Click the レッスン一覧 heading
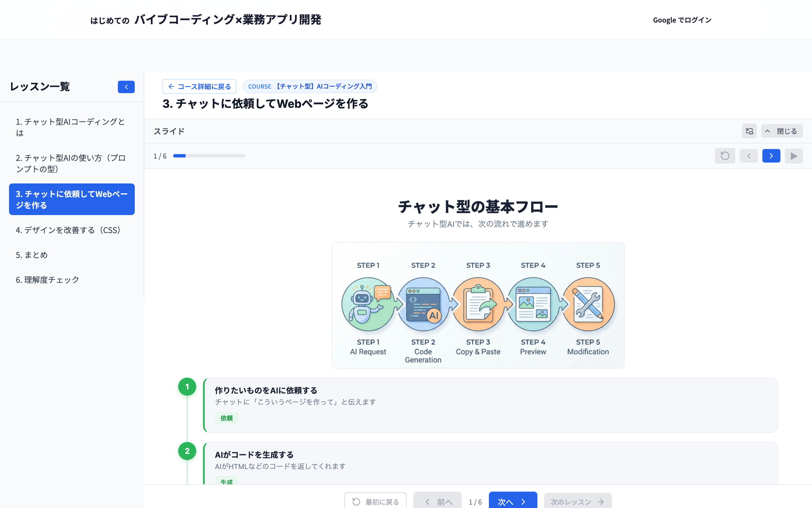The width and height of the screenshot is (812, 508). tap(40, 87)
